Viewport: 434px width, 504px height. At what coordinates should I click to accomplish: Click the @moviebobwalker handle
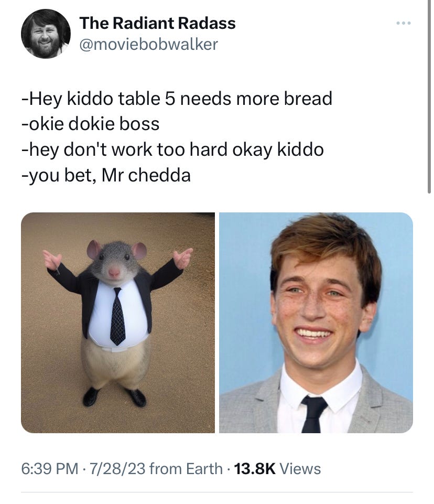148,45
